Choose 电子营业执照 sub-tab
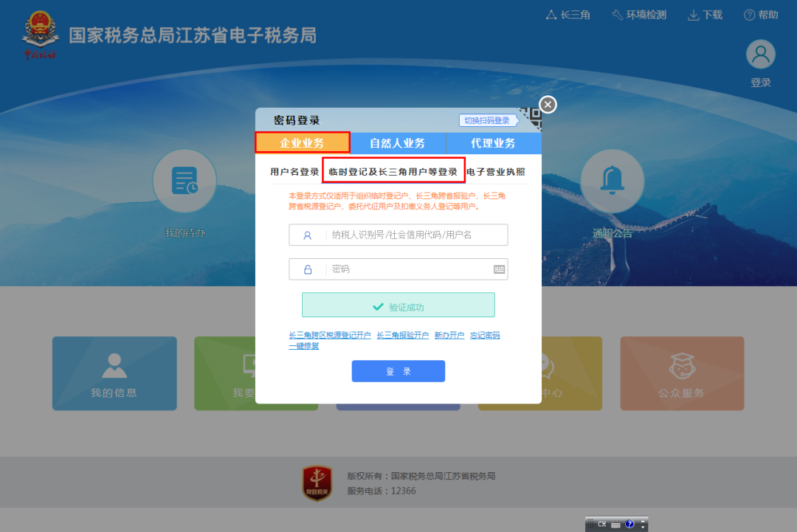 click(496, 172)
